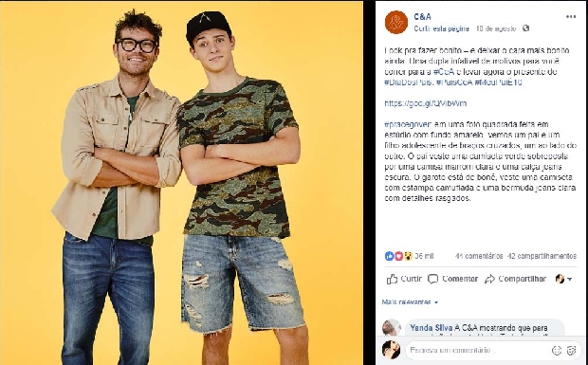Click the blue like reaction icon
The width and height of the screenshot is (588, 365).
(389, 256)
